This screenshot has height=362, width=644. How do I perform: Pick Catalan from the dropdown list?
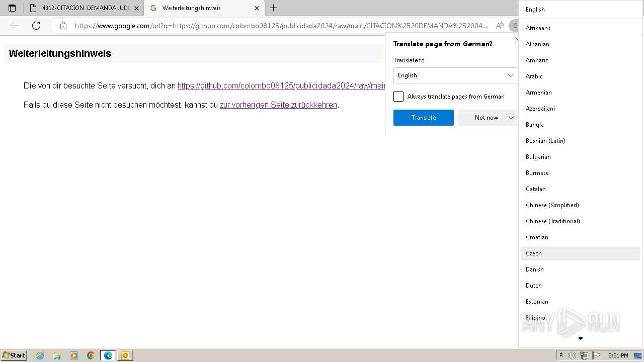click(580, 189)
